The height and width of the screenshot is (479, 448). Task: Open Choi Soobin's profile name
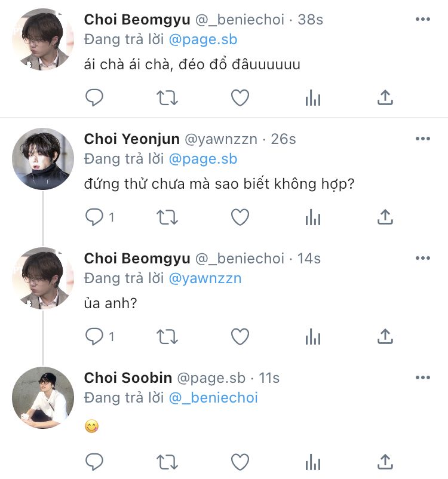128,378
